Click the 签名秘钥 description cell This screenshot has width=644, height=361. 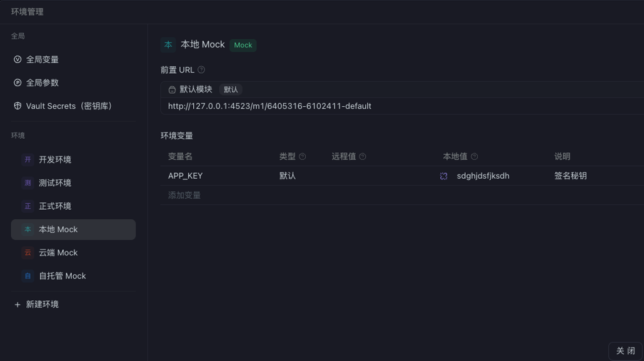[x=570, y=176]
